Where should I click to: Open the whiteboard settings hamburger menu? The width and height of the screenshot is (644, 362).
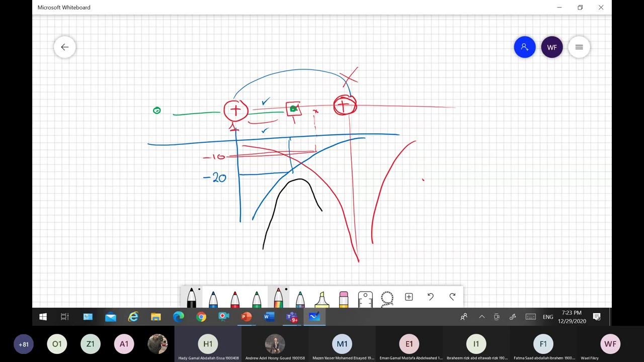[579, 47]
